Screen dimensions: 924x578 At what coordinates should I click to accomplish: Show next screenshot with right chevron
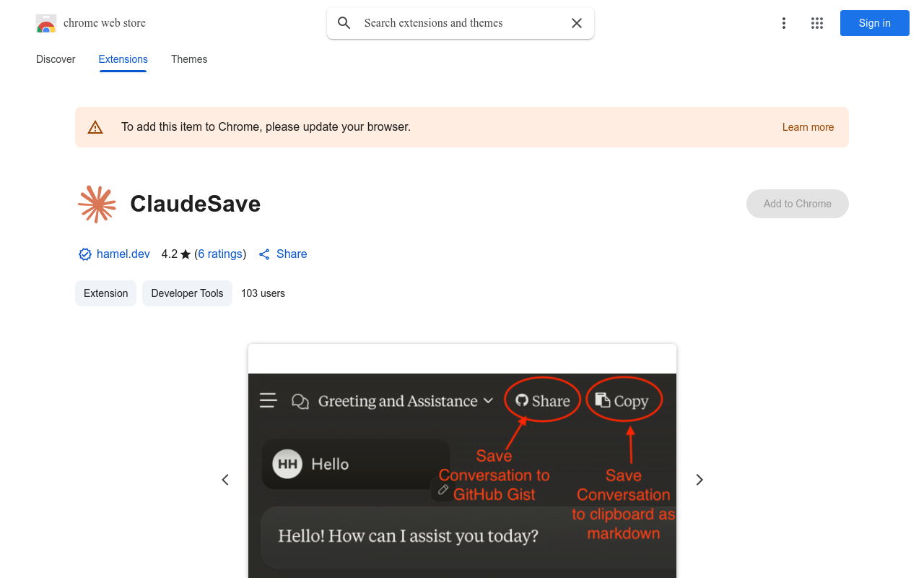coord(699,480)
